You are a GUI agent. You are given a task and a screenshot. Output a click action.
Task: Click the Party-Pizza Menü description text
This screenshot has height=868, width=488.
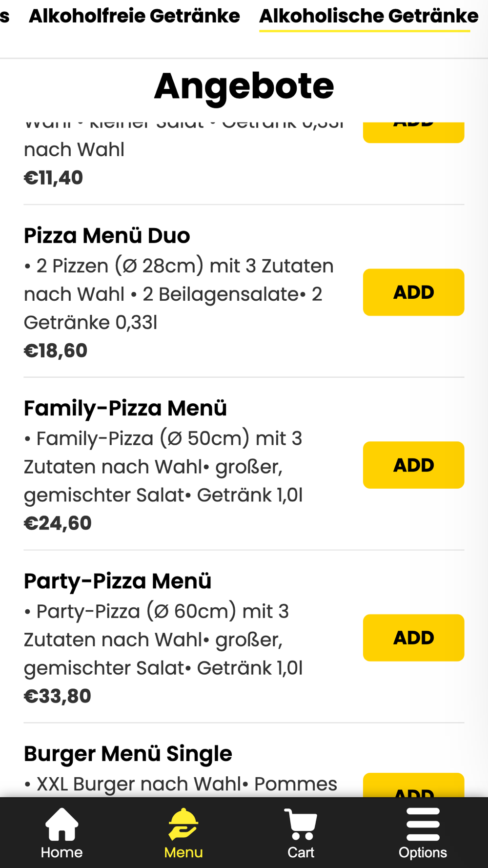[163, 640]
